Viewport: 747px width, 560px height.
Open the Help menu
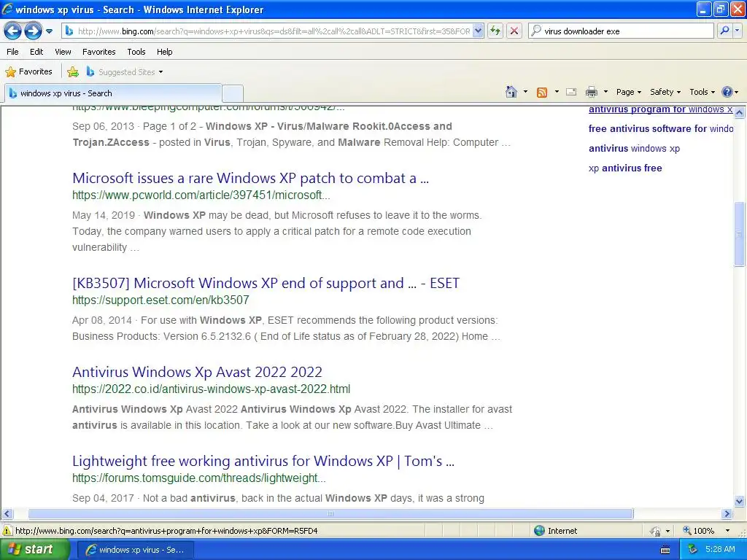(164, 52)
